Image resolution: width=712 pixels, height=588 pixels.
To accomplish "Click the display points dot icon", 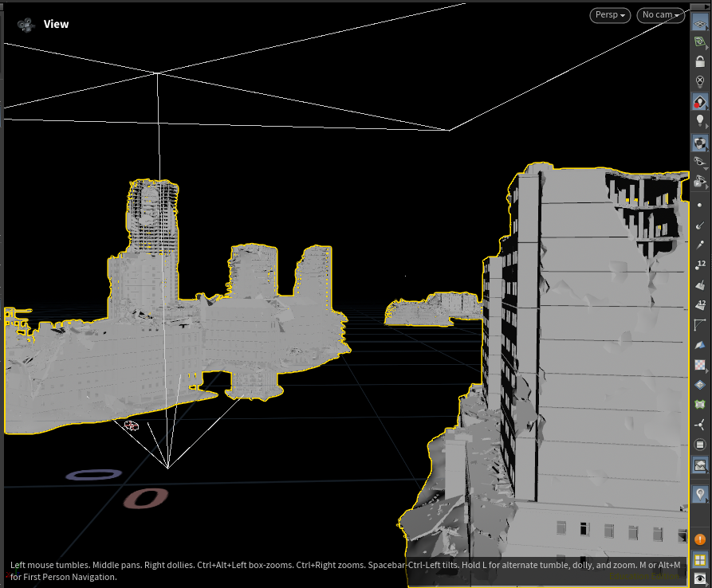I will [x=700, y=205].
